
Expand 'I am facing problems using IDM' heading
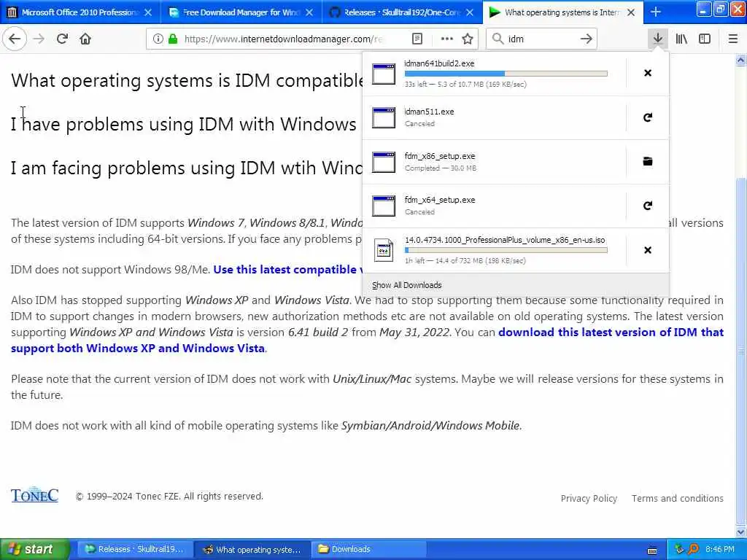pos(187,168)
